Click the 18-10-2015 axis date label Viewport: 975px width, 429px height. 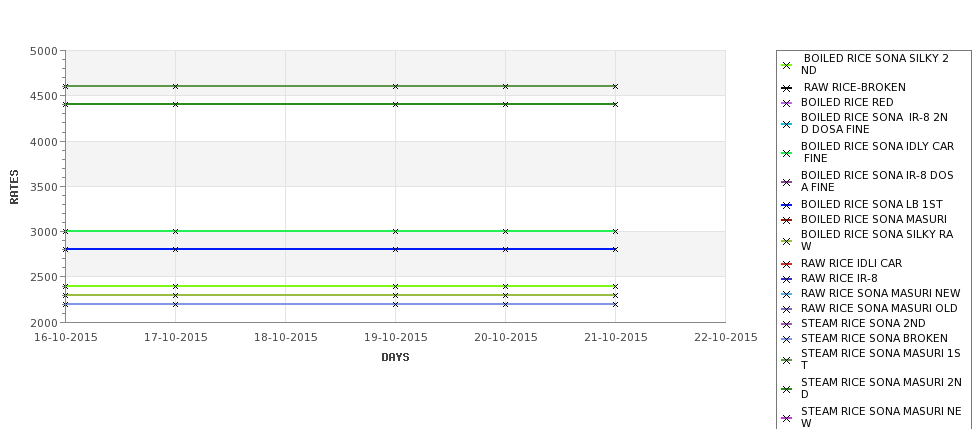[285, 338]
